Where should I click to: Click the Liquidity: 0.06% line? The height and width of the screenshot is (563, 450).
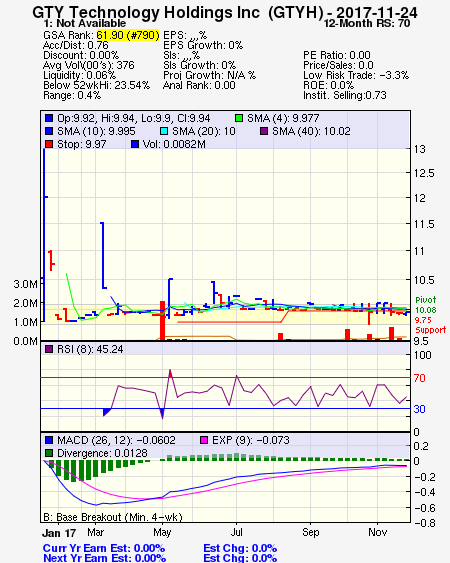[79, 75]
